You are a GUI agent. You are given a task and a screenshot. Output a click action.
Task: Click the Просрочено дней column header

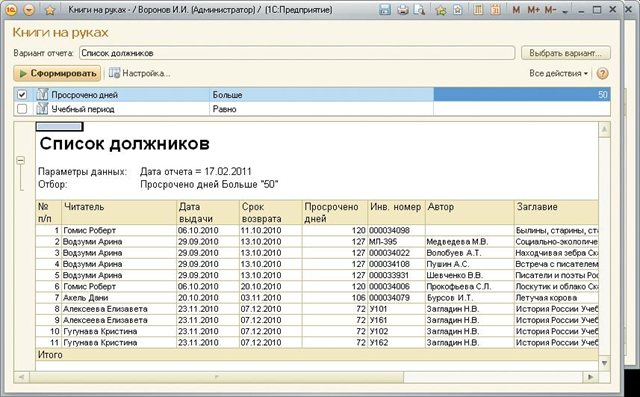tap(335, 212)
